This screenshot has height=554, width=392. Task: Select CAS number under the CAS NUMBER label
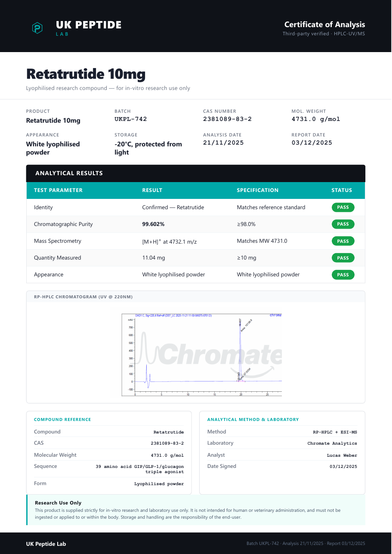click(227, 119)
